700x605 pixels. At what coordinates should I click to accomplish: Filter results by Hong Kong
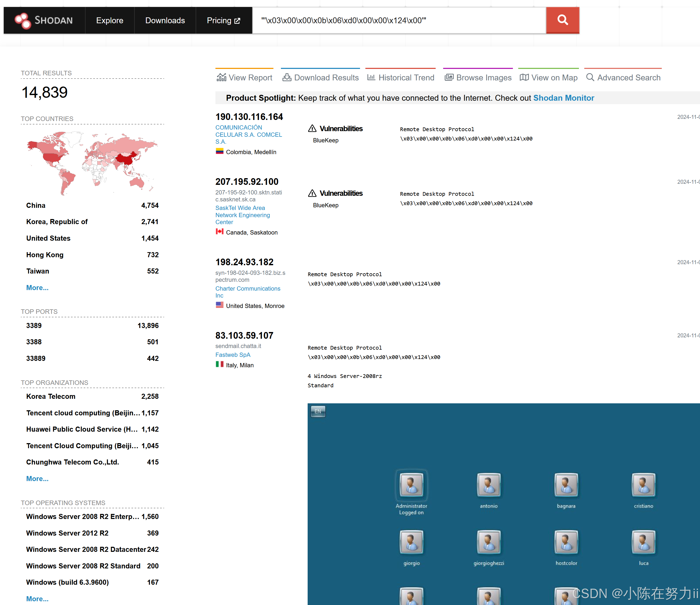pos(92,255)
